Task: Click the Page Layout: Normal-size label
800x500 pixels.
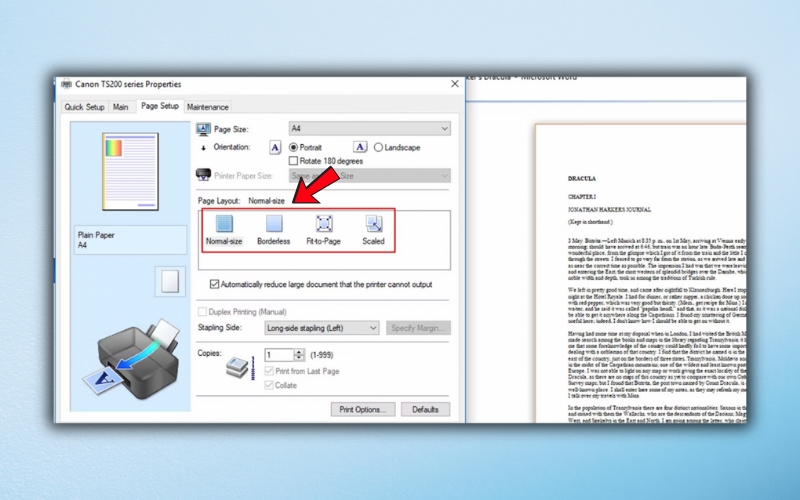Action: (241, 201)
